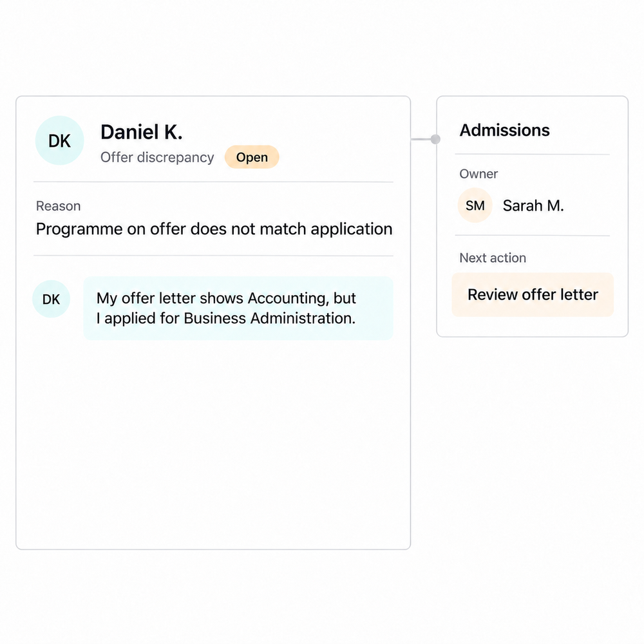The image size is (644, 644).
Task: Click the divider under Admissions heading
Action: pos(533,155)
